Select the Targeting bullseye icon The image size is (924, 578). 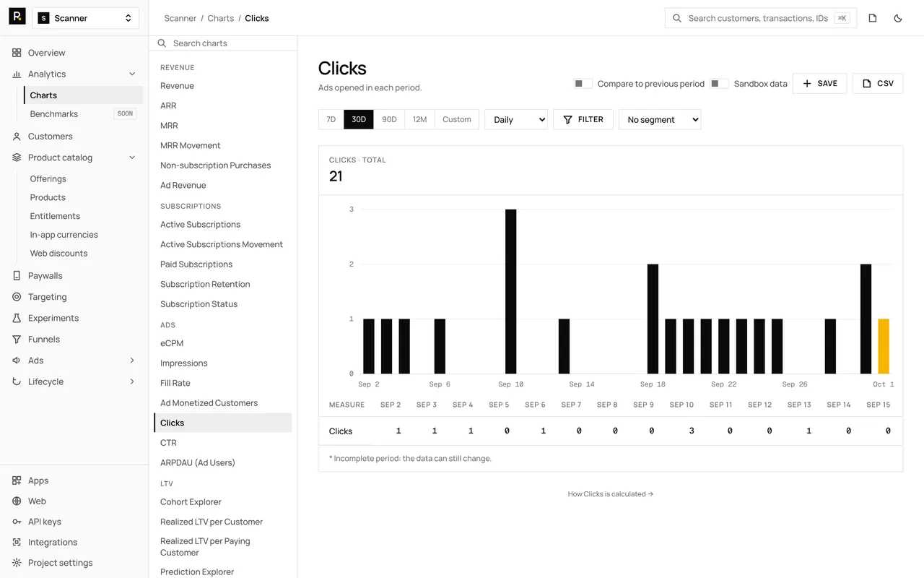pos(17,297)
